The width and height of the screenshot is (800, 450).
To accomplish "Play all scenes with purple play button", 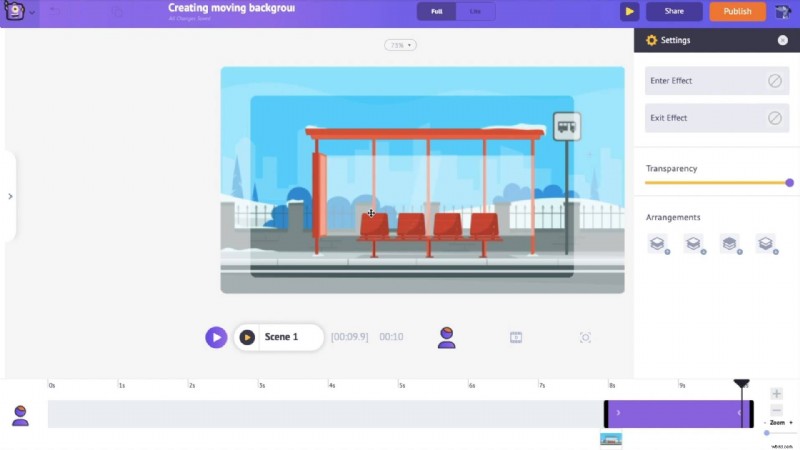I will click(216, 337).
